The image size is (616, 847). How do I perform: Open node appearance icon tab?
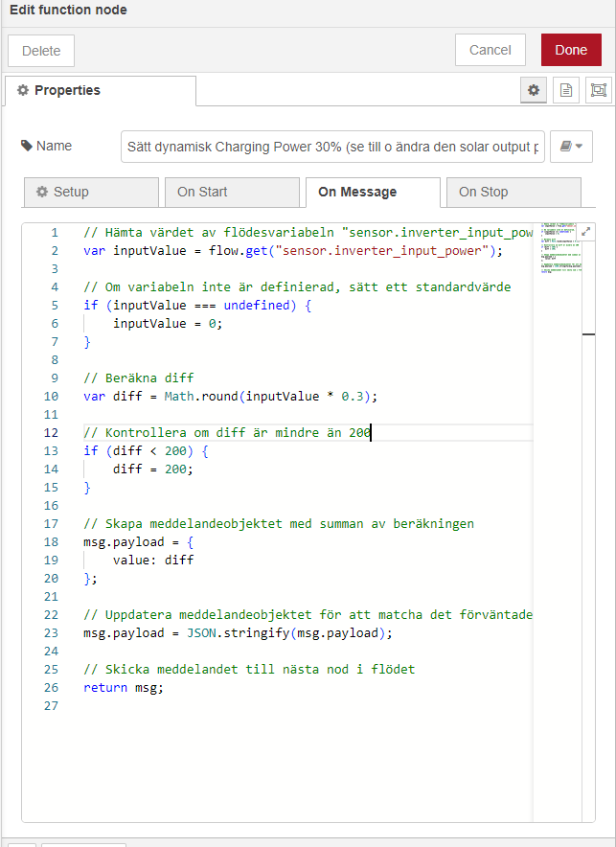[x=598, y=90]
